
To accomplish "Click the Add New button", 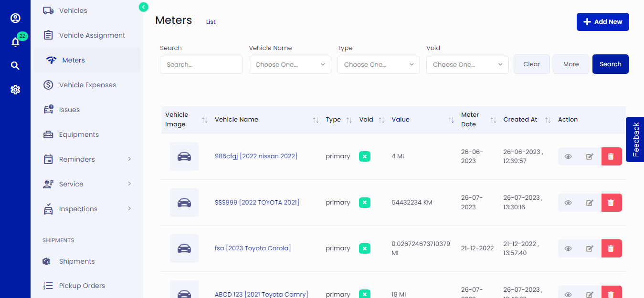I will coord(602,21).
